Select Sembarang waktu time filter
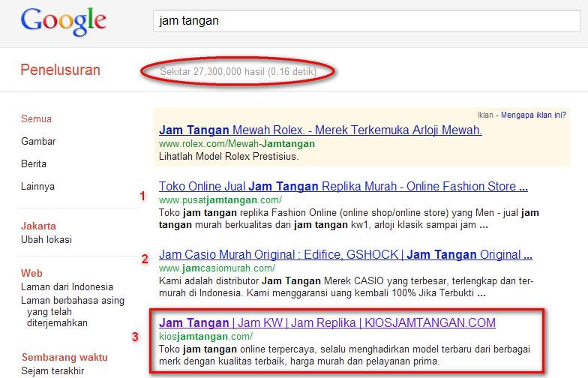The height and width of the screenshot is (378, 588). point(64,357)
